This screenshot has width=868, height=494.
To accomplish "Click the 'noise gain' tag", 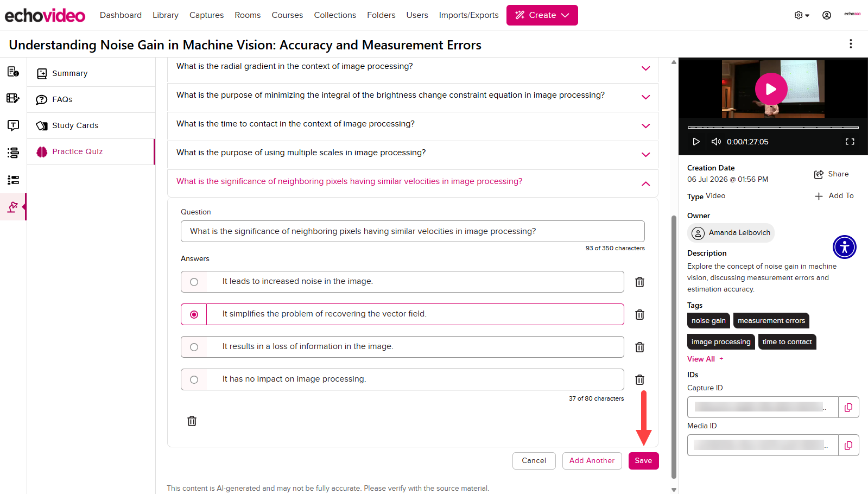I will 708,321.
